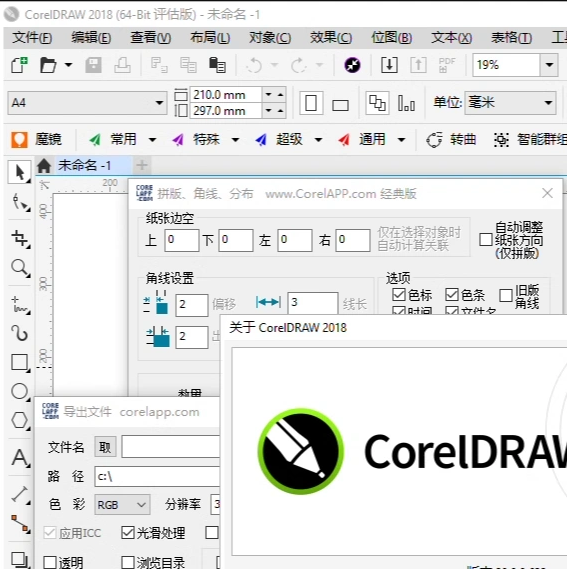Expand the 常用 dropdown arrow

click(152, 140)
